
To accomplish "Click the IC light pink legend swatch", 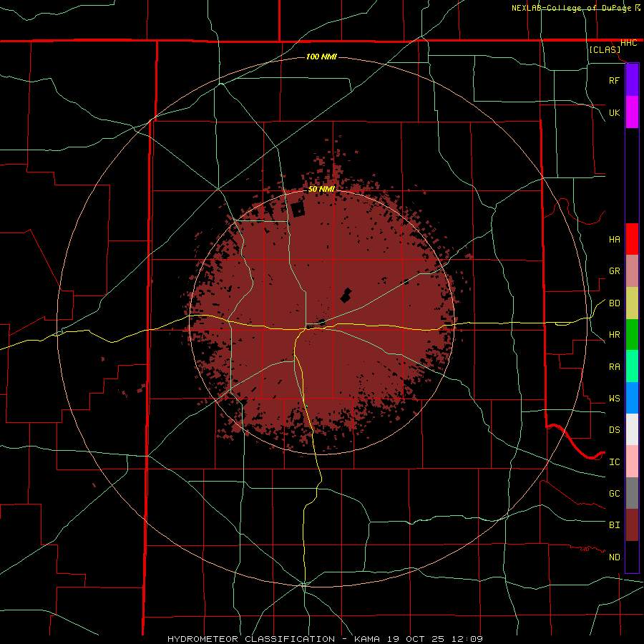I will [632, 462].
